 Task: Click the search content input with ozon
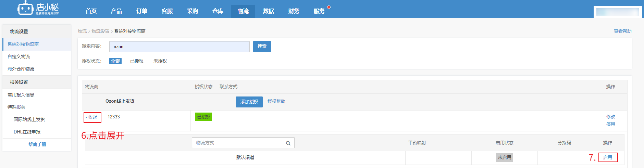tap(179, 47)
